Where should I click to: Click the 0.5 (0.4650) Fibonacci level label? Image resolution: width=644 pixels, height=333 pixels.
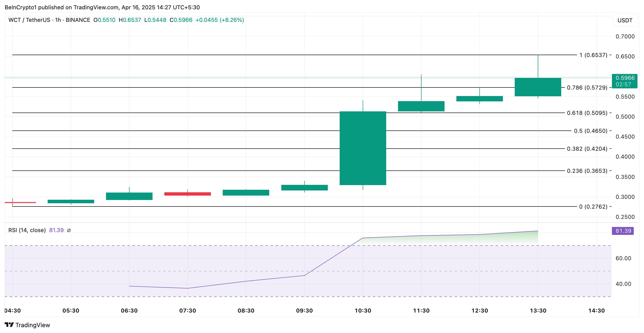[x=590, y=131]
